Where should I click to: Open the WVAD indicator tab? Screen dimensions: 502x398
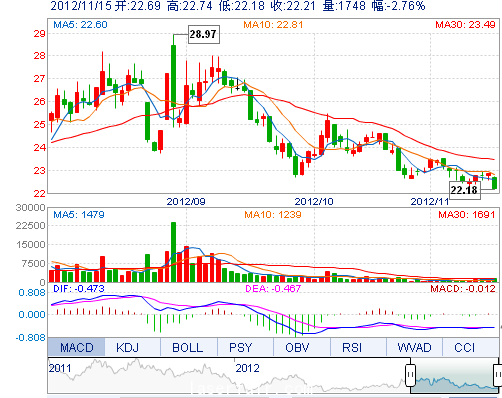414,347
